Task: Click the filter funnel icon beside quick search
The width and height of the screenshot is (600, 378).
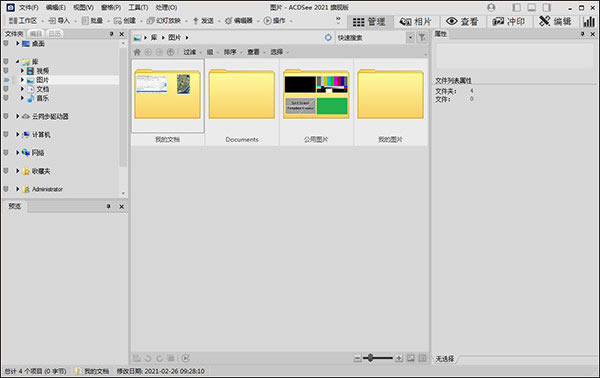Action: point(422,37)
